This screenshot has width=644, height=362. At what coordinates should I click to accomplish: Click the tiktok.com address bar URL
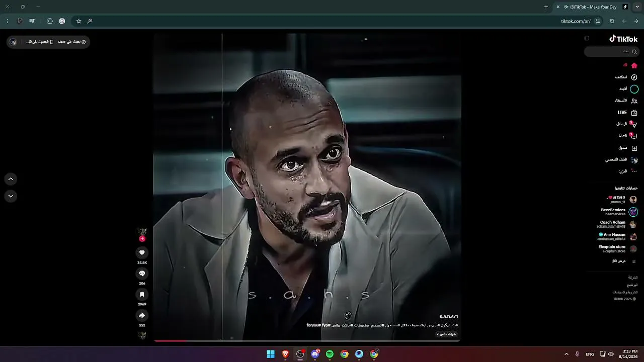click(x=576, y=21)
